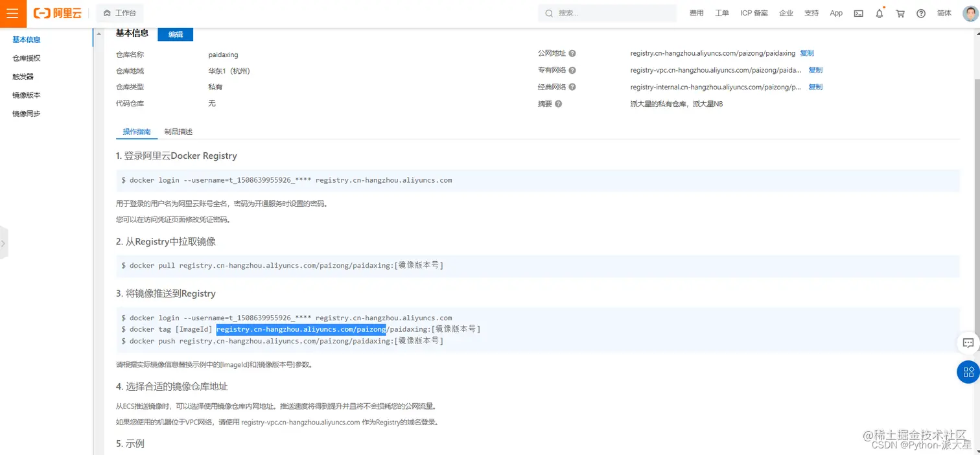Copy the 专有网络 registry address
The image size is (980, 455).
(815, 70)
